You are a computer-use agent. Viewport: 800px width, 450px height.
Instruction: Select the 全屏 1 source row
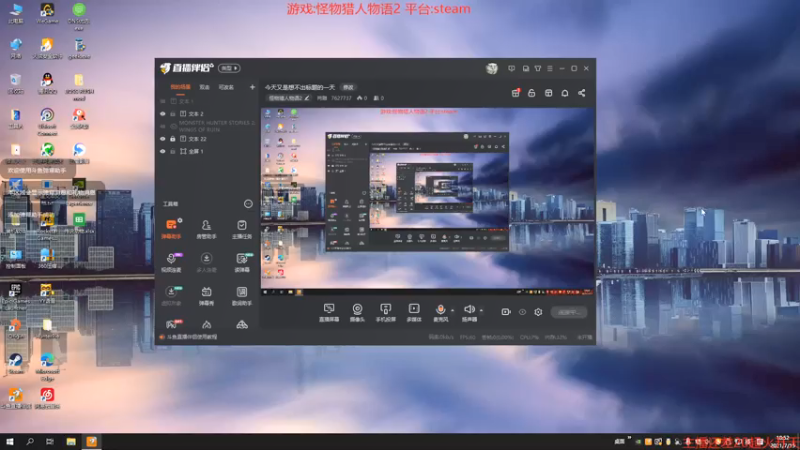(x=208, y=151)
